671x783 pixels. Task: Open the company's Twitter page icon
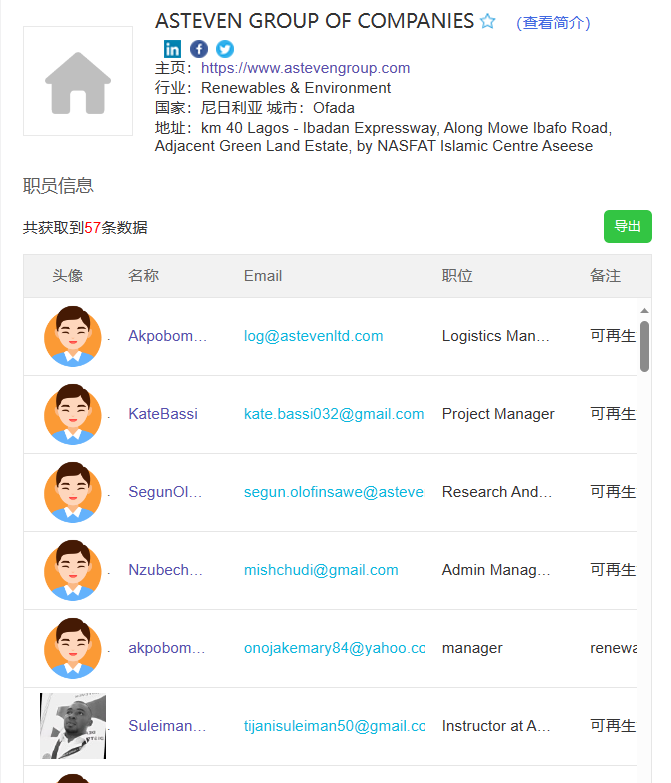[x=225, y=49]
